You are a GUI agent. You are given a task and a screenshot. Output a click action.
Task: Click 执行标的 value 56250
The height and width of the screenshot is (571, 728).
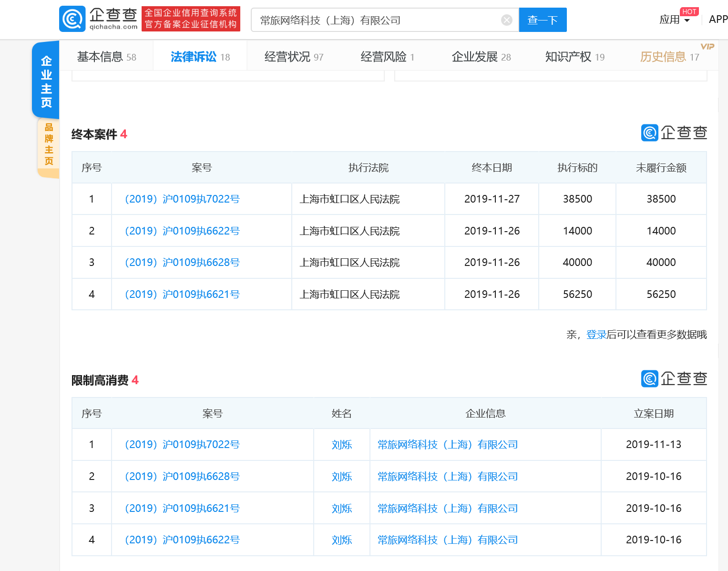(577, 294)
